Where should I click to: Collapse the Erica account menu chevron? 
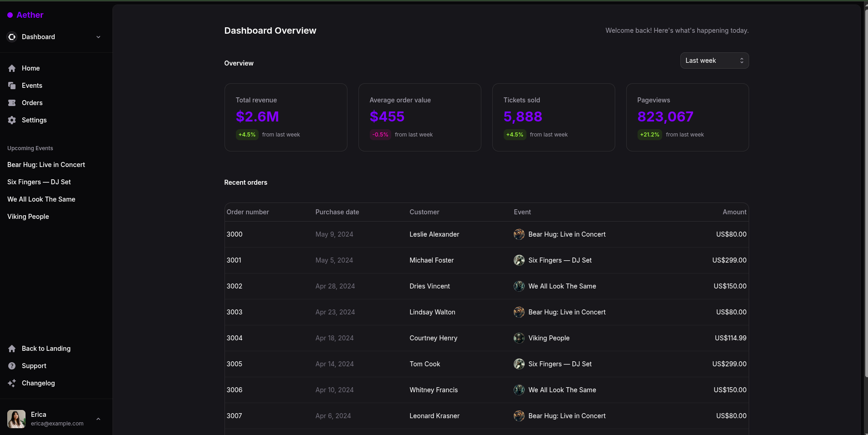click(98, 419)
